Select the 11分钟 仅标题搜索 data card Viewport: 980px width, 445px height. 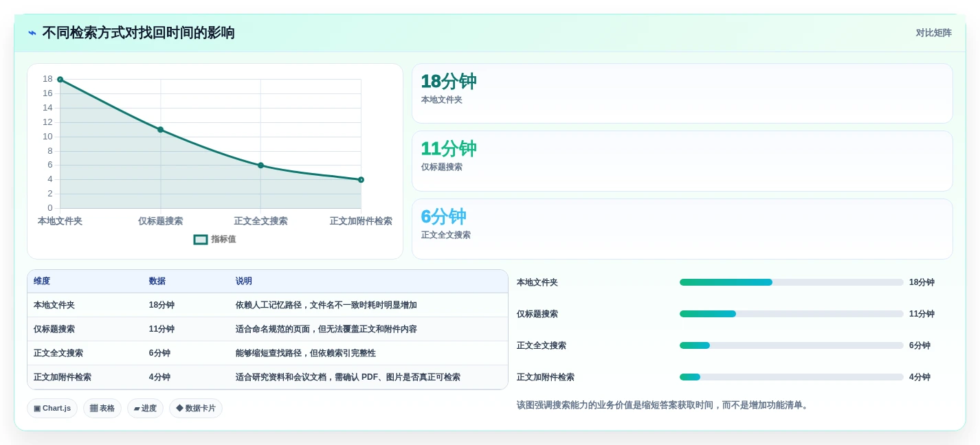coord(682,161)
